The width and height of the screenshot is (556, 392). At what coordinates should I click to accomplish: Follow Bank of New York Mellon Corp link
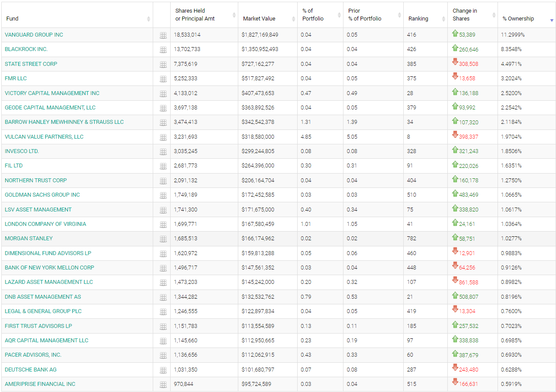pyautogui.click(x=49, y=268)
